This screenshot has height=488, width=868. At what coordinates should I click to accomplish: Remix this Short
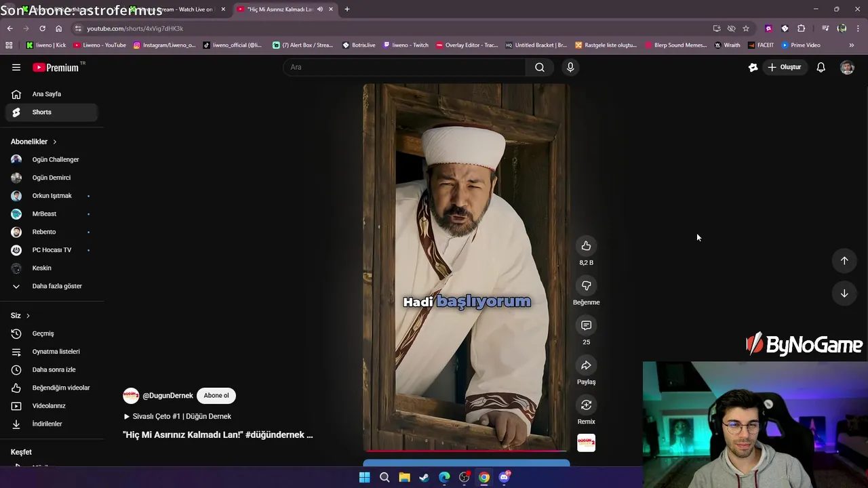pos(586,405)
